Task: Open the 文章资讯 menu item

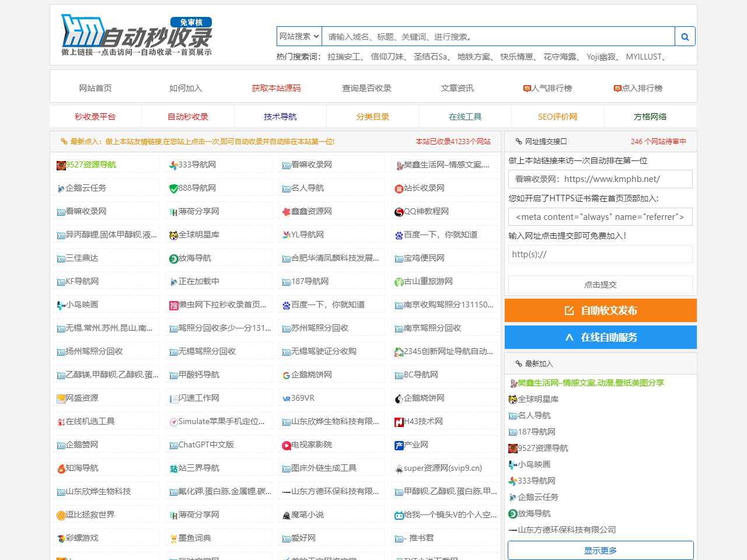Action: (x=458, y=88)
